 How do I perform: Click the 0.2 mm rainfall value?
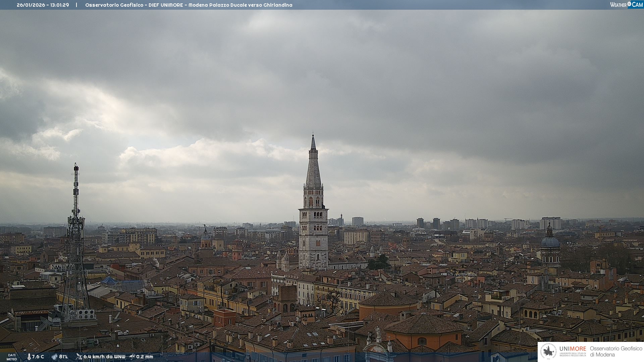[x=145, y=357]
